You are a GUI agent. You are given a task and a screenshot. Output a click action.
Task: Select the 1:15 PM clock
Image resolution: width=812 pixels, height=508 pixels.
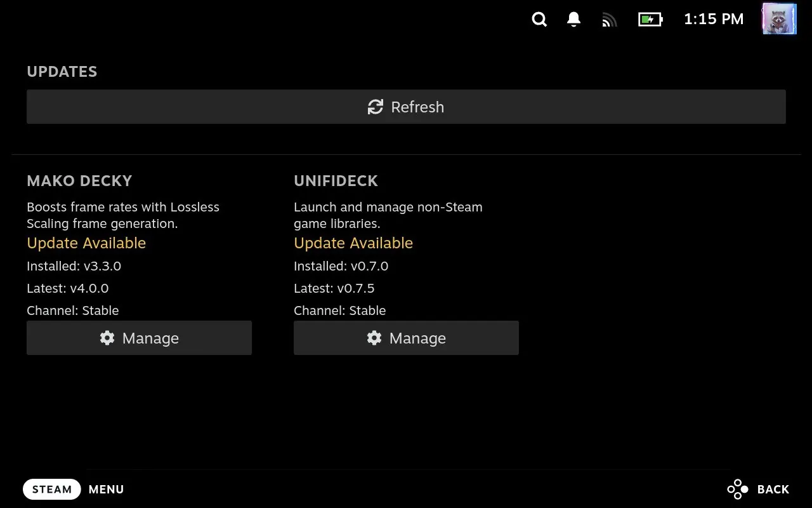714,19
